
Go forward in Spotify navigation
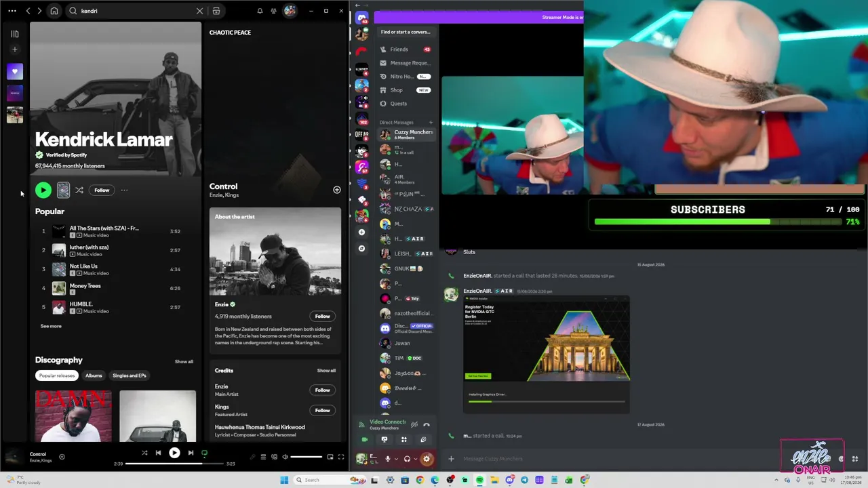point(39,11)
